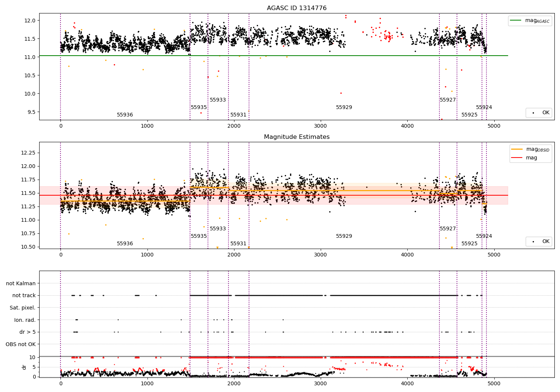Click the OK legend in Magnitude Estimates plot
The height and width of the screenshot is (392, 560).
pyautogui.click(x=539, y=241)
